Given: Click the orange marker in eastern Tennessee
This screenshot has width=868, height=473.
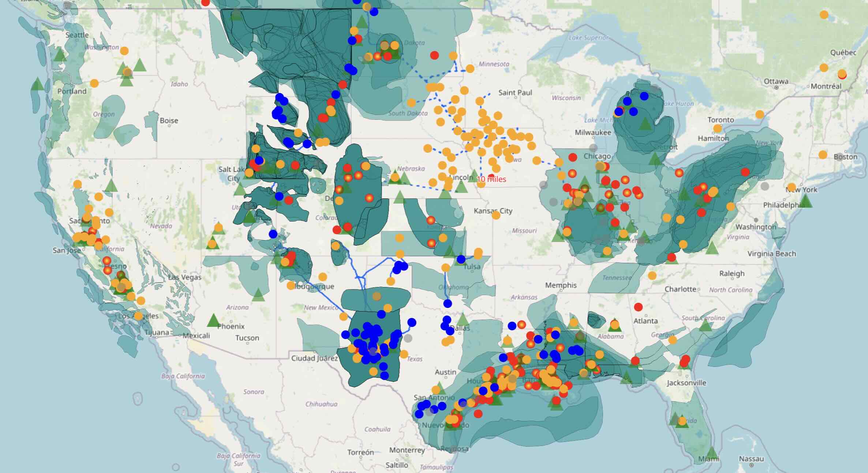Looking at the screenshot, I should [x=652, y=275].
